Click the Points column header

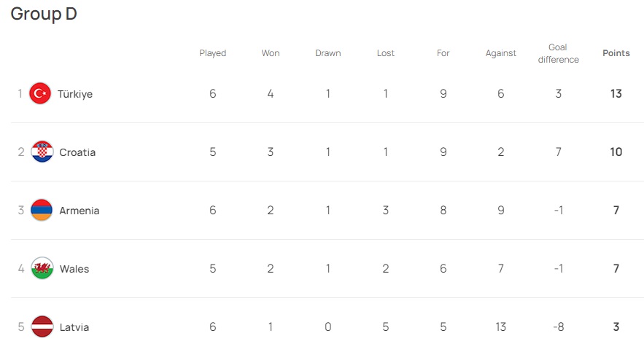[616, 53]
